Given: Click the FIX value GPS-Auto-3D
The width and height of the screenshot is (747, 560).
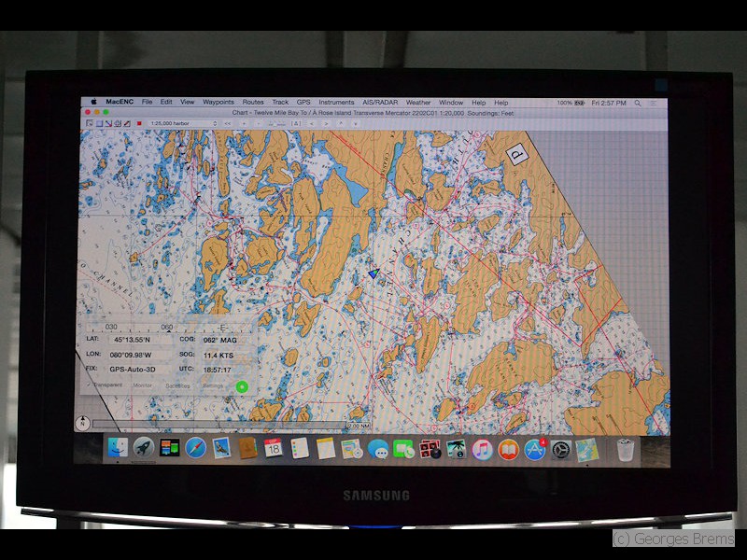Looking at the screenshot, I should coord(133,369).
